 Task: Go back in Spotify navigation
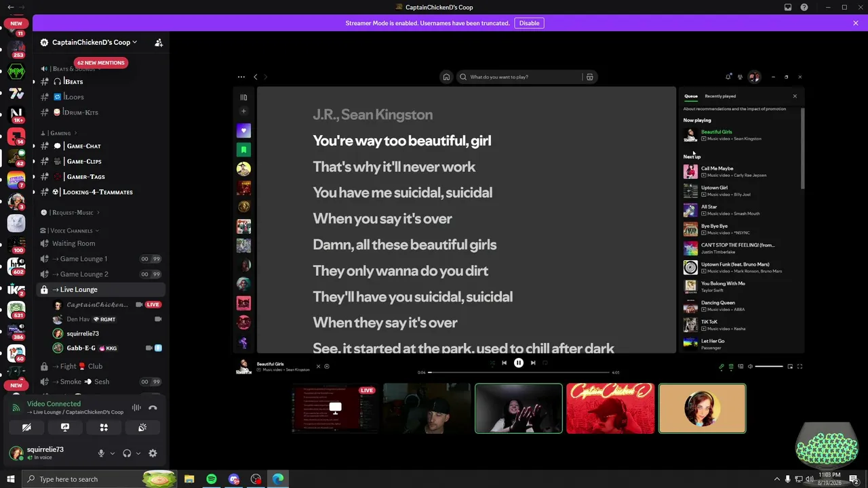pyautogui.click(x=255, y=77)
